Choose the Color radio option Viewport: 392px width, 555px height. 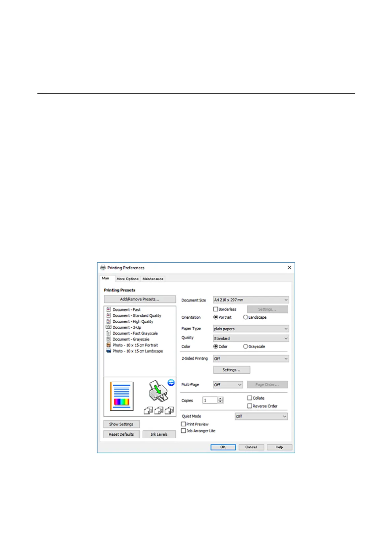(x=216, y=346)
